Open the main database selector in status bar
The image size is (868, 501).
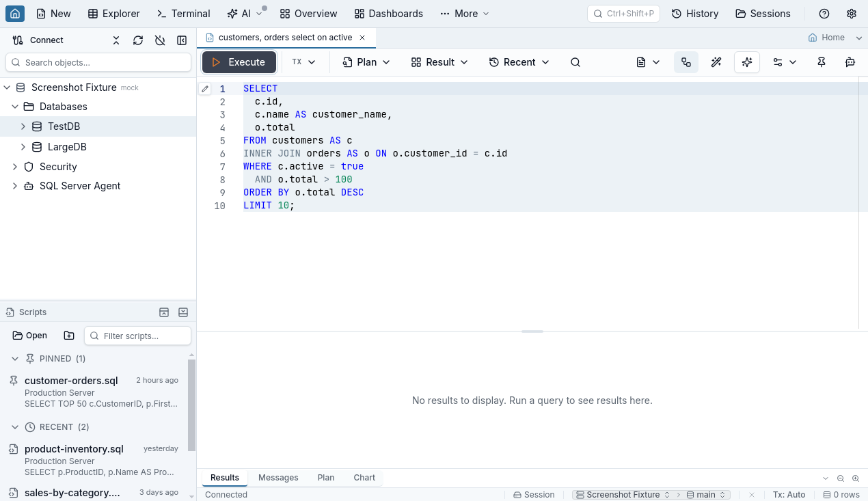[707, 495]
